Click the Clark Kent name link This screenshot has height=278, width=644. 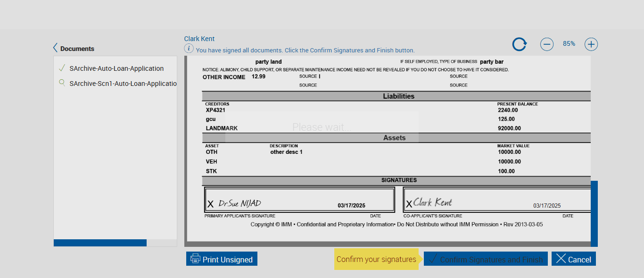(199, 39)
